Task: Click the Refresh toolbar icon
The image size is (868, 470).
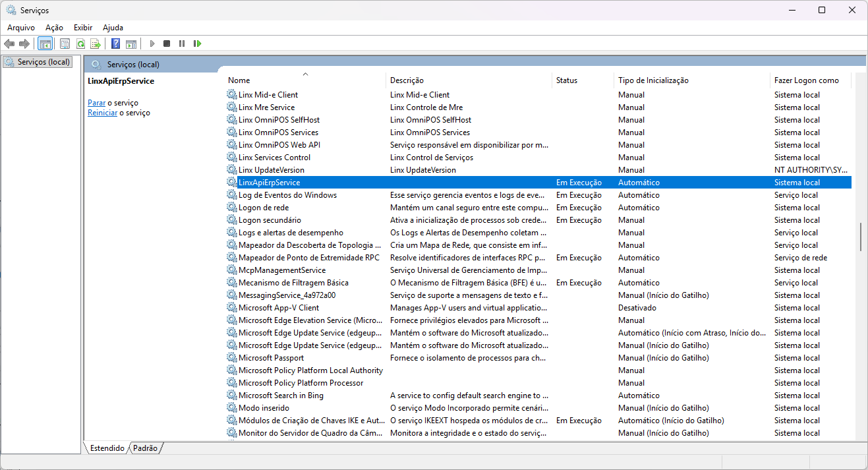Action: pyautogui.click(x=80, y=44)
